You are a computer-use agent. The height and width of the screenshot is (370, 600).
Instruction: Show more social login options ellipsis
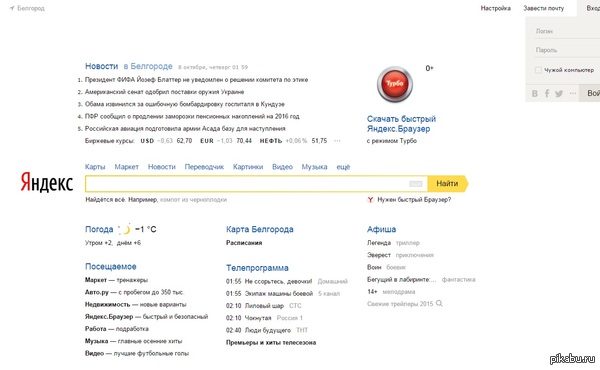coord(572,93)
